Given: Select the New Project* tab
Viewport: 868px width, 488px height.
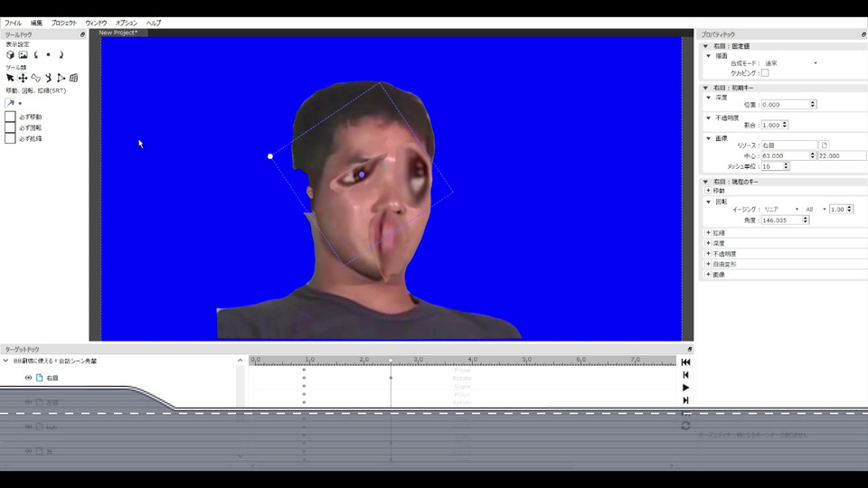Looking at the screenshot, I should pos(118,33).
